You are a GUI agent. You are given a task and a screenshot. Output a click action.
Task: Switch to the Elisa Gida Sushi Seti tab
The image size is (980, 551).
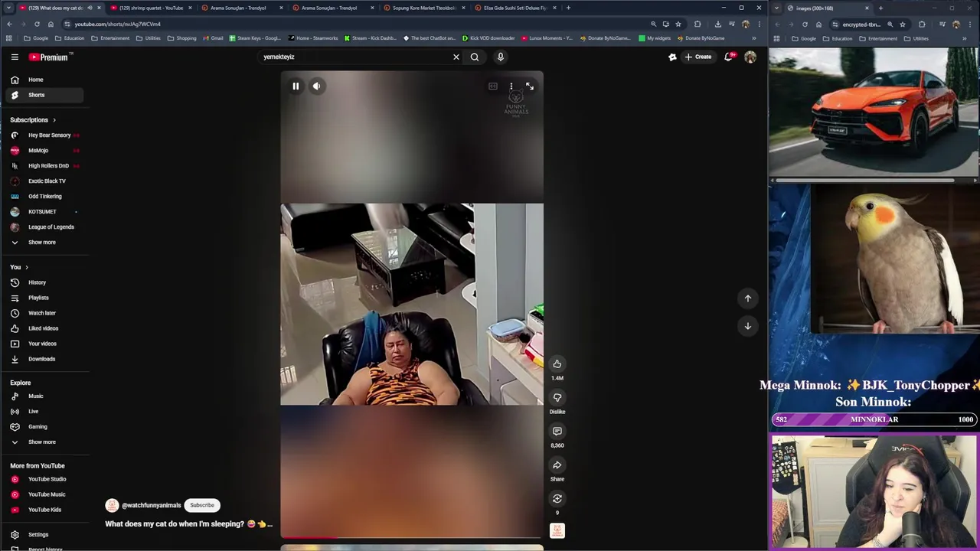click(514, 8)
